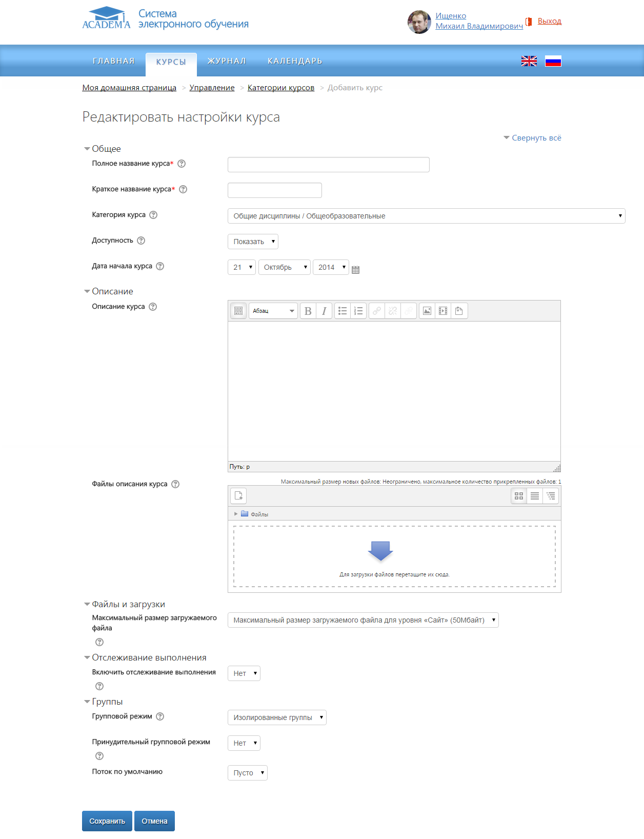Screen dimensions: 644x839
Task: Toggle bold formatting in description editor
Action: pos(308,311)
